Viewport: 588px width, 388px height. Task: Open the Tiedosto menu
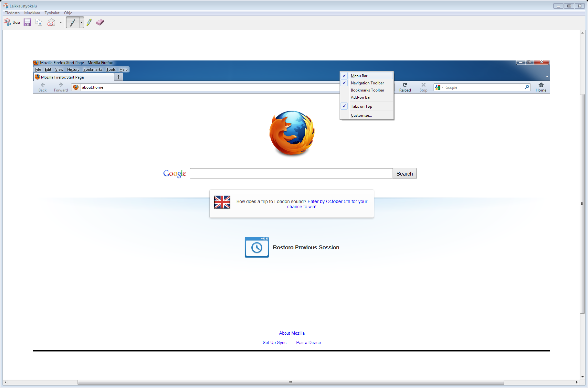(x=12, y=13)
